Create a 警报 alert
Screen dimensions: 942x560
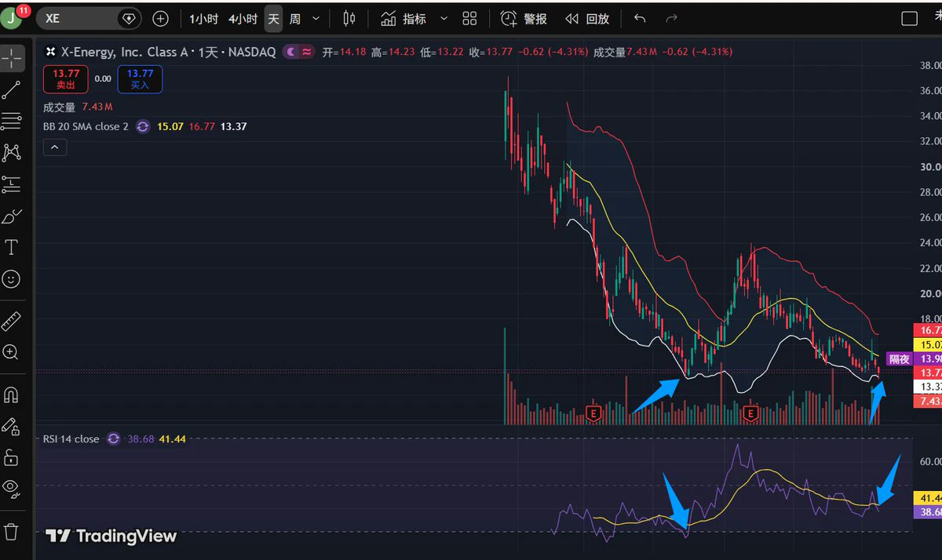524,18
